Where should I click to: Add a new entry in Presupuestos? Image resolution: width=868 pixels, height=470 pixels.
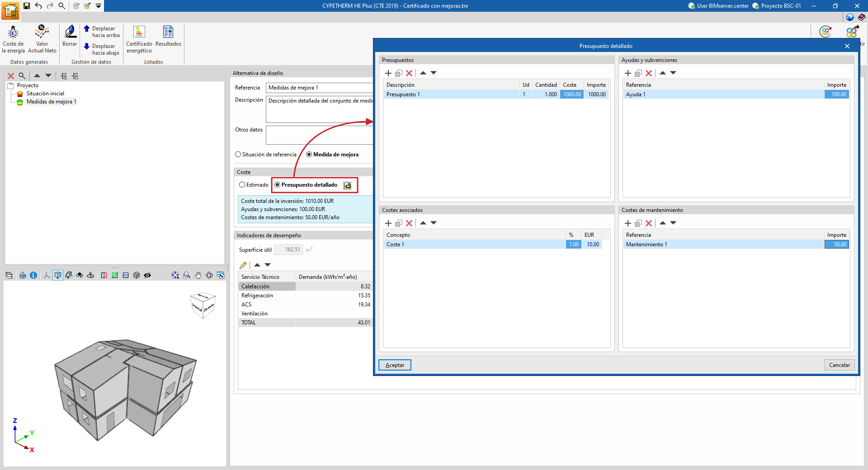(388, 73)
